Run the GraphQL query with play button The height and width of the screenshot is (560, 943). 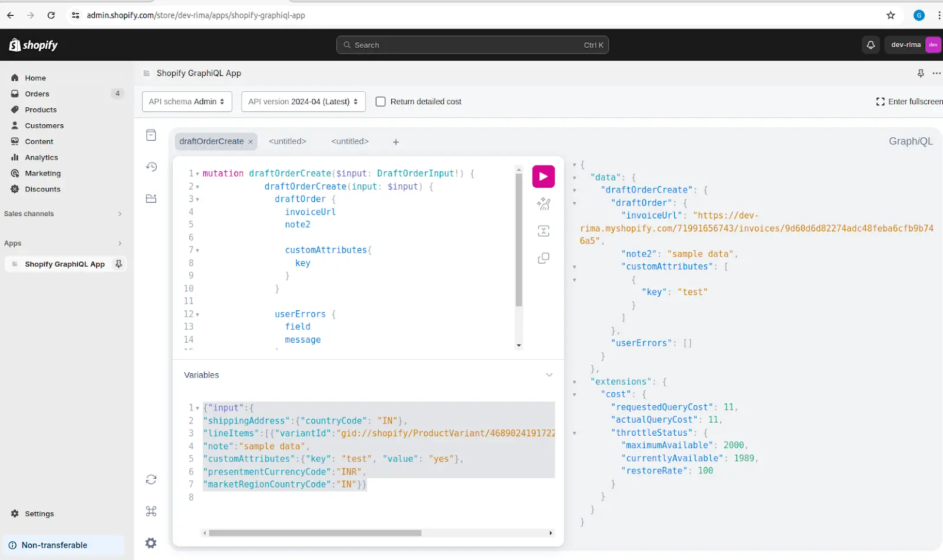543,177
